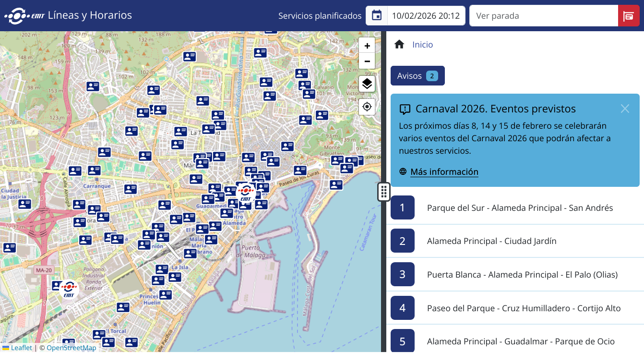This screenshot has height=353, width=644.
Task: Click the red stop search button
Action: point(628,16)
